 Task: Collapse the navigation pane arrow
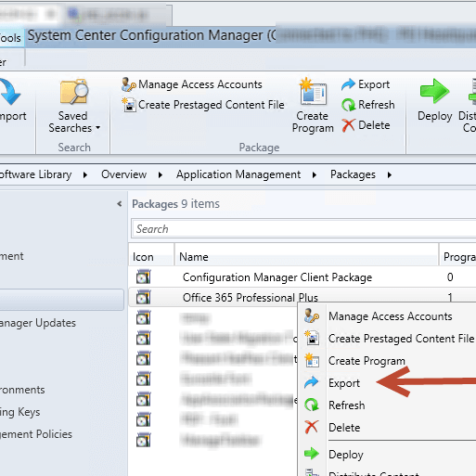(120, 204)
